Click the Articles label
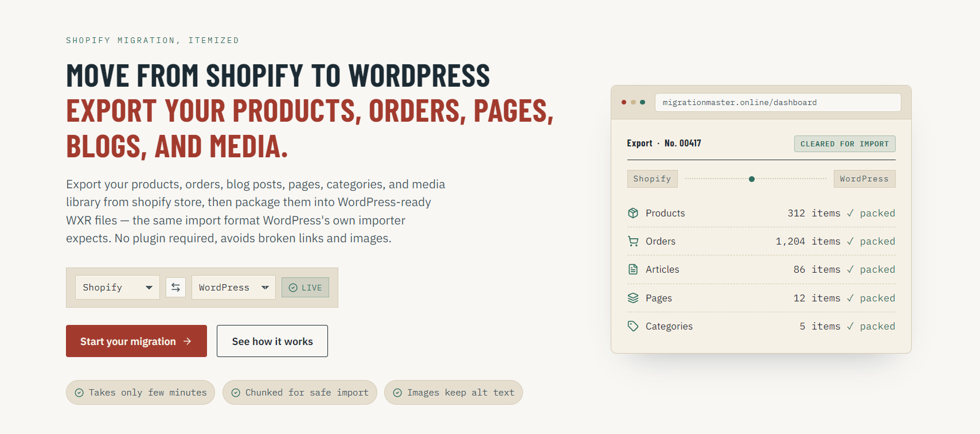Viewport: 980px width, 434px height. point(662,269)
